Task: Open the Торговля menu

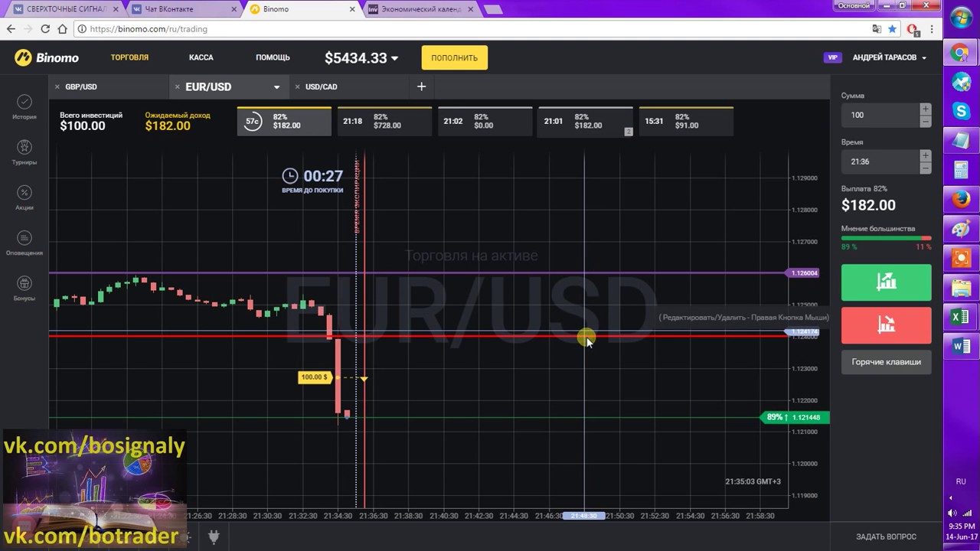Action: coord(129,57)
